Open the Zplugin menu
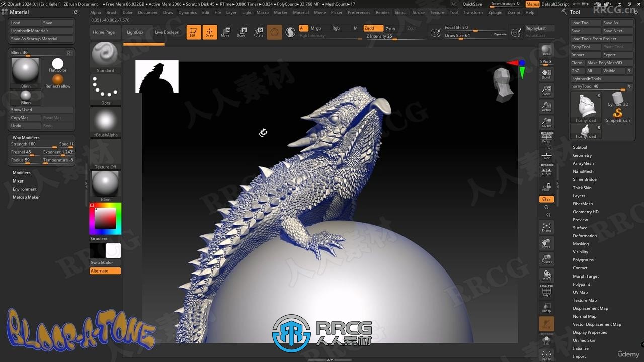 pos(495,12)
